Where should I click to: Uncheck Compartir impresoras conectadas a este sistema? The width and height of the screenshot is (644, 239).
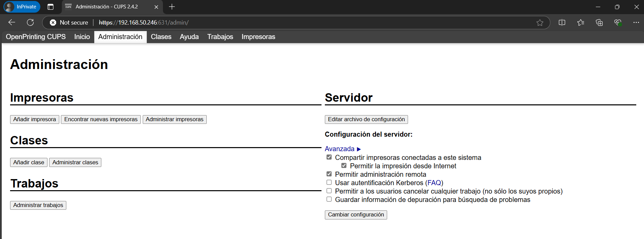(x=329, y=157)
